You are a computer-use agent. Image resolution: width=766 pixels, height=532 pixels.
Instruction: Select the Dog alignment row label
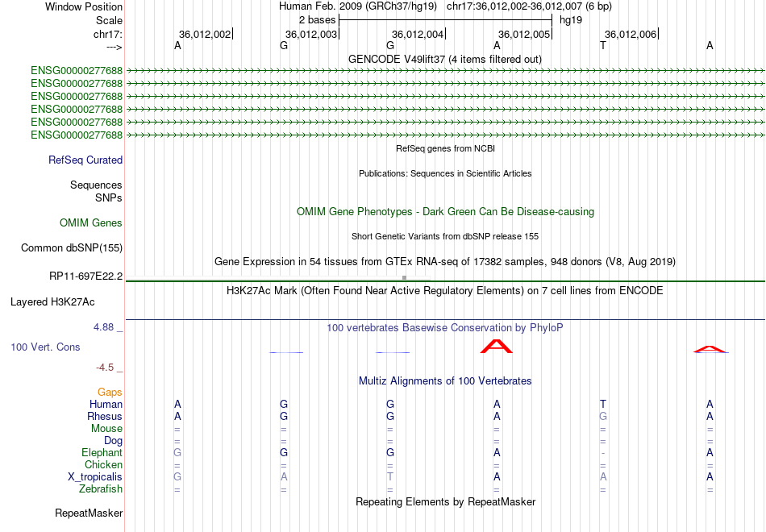click(113, 440)
